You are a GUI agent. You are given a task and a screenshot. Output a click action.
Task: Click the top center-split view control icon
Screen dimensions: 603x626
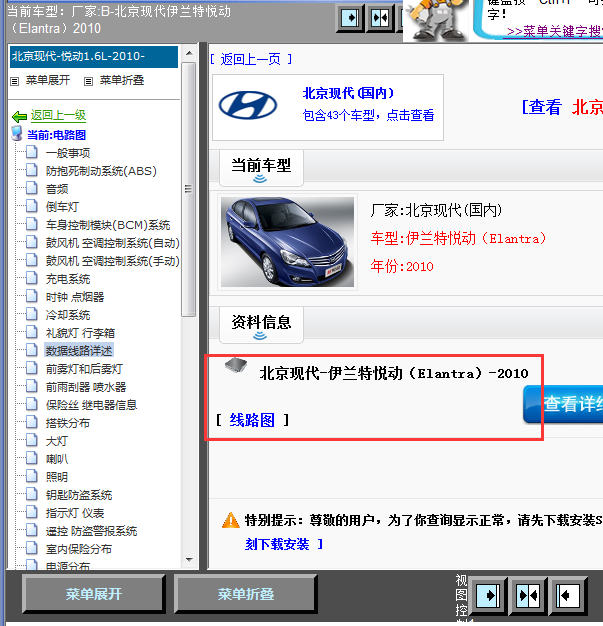click(x=380, y=18)
